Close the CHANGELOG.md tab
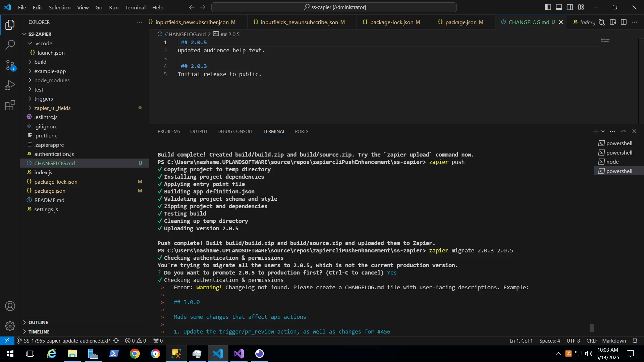Viewport: 644px width, 362px height. coord(561,22)
